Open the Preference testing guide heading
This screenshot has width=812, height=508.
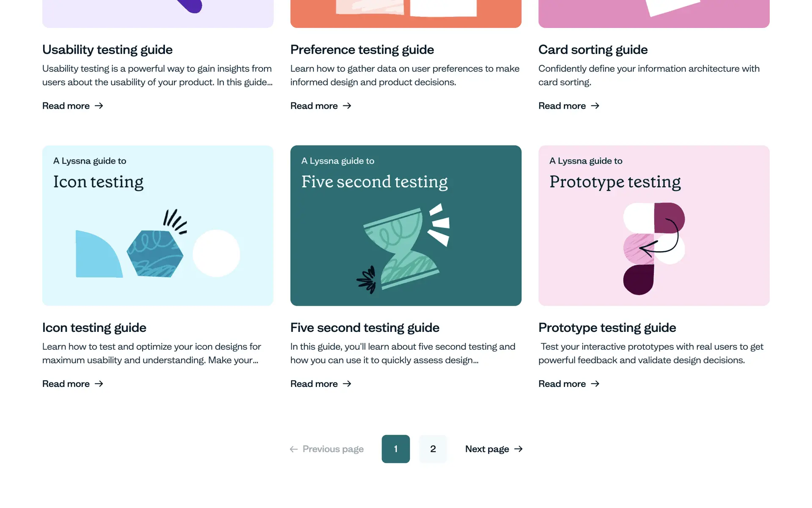(x=362, y=50)
